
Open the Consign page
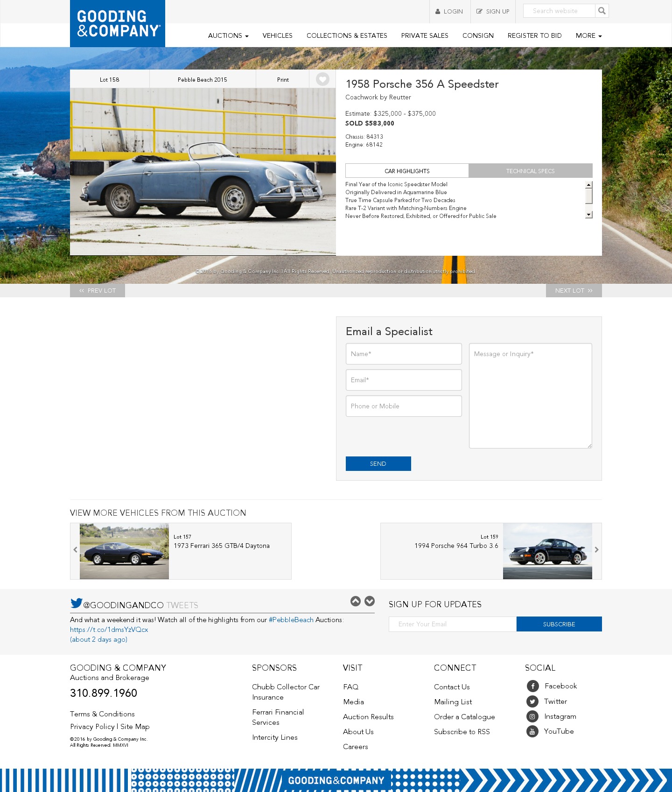[x=478, y=35]
